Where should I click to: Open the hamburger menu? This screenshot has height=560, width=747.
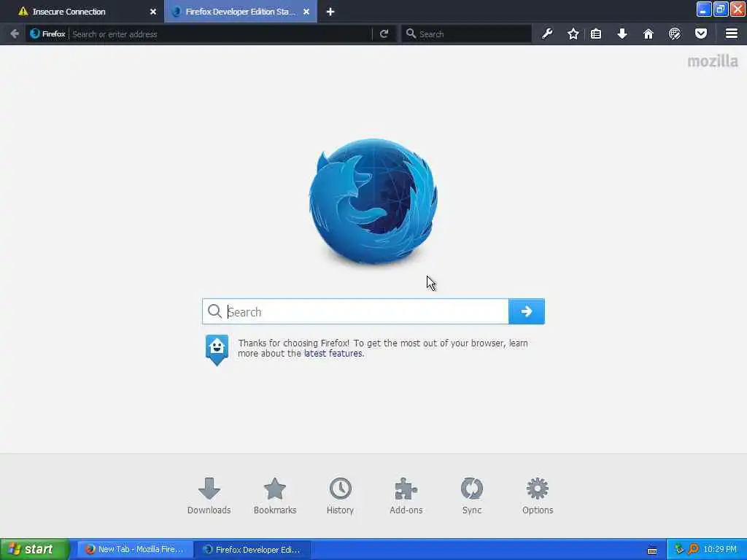point(732,34)
